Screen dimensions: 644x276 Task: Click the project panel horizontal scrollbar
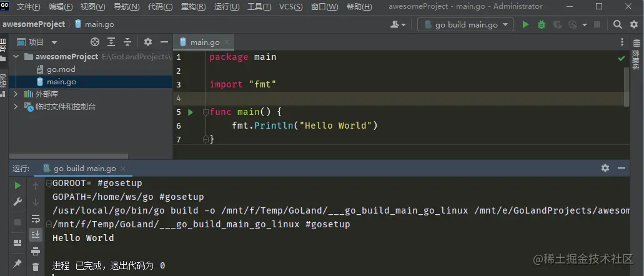69,157
